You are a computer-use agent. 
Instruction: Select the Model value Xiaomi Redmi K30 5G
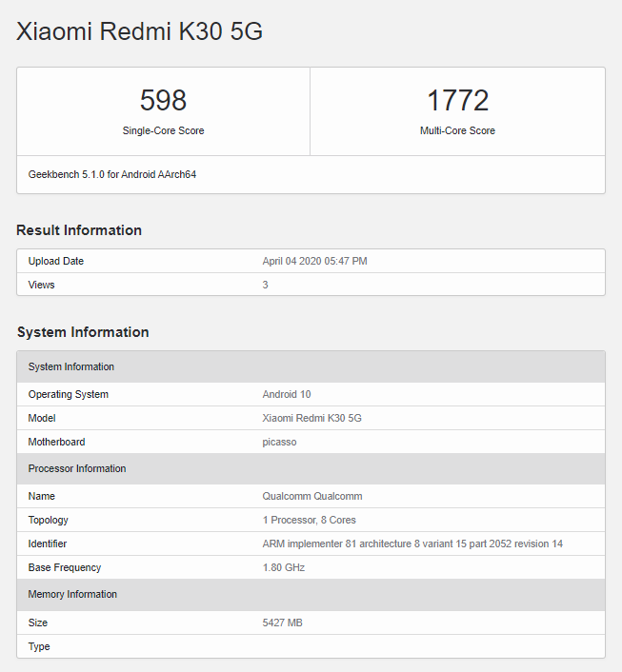(x=311, y=418)
